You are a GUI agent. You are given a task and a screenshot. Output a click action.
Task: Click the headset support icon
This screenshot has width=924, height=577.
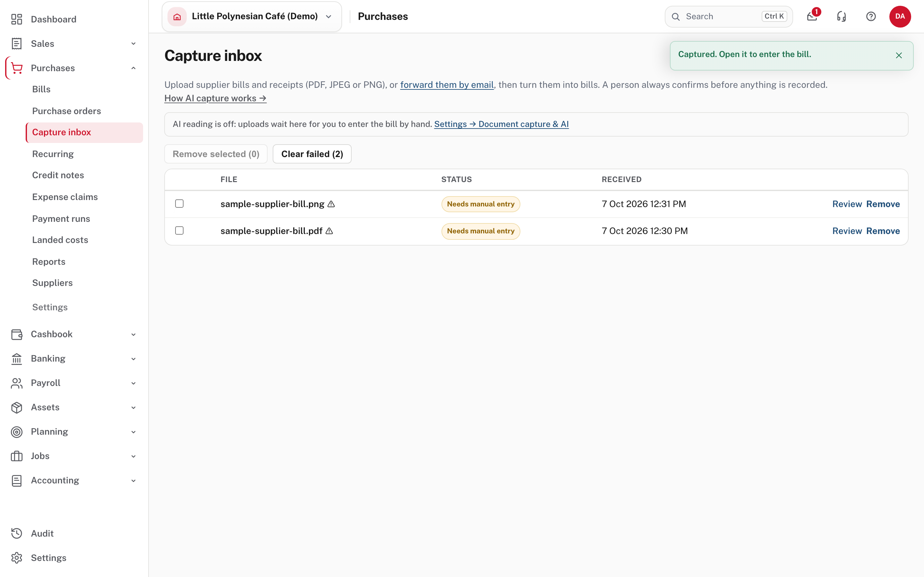[842, 16]
